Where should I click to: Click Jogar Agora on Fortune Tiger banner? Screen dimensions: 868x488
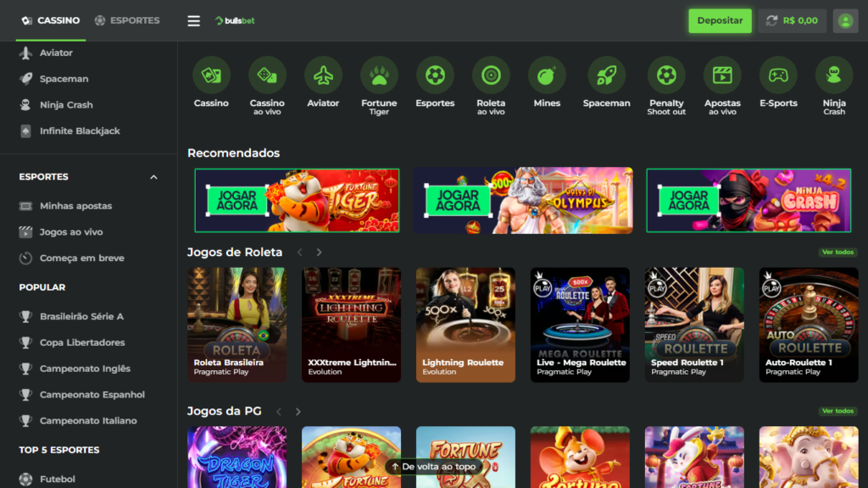(237, 201)
